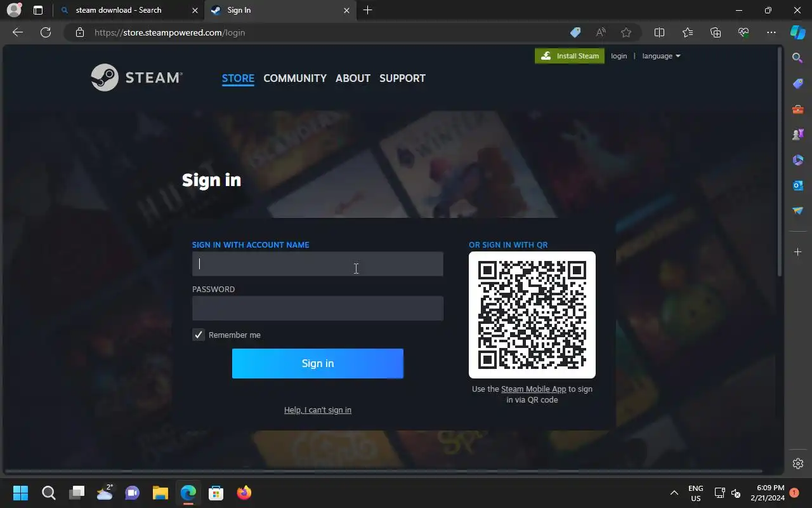Open the sidebar Shopping tag icon

pyautogui.click(x=798, y=84)
